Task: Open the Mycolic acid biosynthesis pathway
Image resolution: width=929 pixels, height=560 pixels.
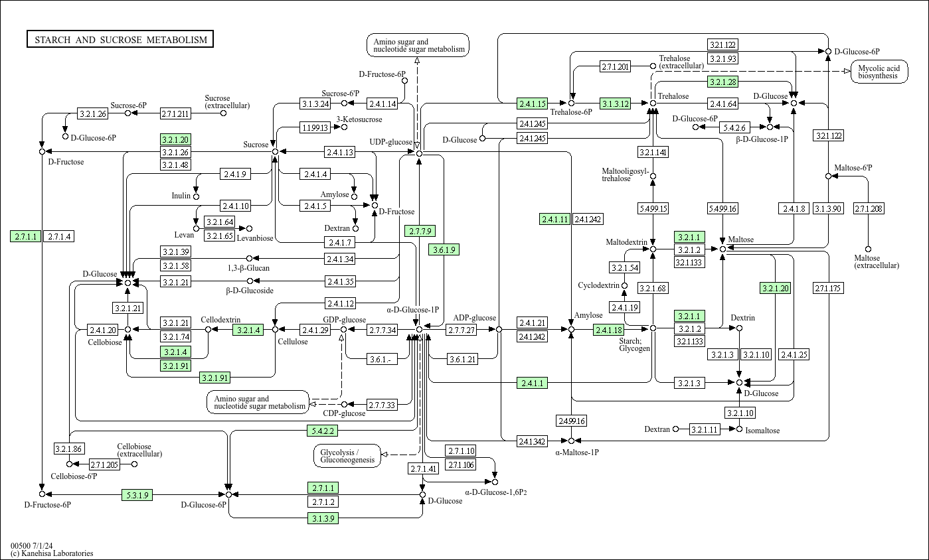Action: coord(880,71)
